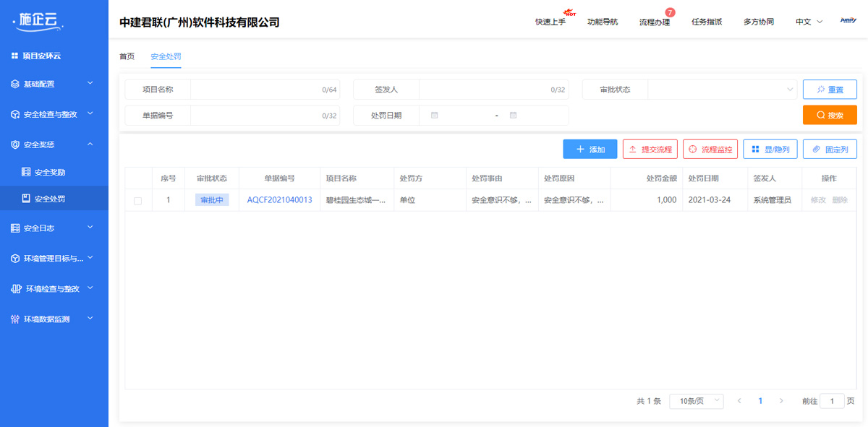This screenshot has height=427, width=868.
Task: Click the blue 添加 button
Action: click(x=590, y=150)
